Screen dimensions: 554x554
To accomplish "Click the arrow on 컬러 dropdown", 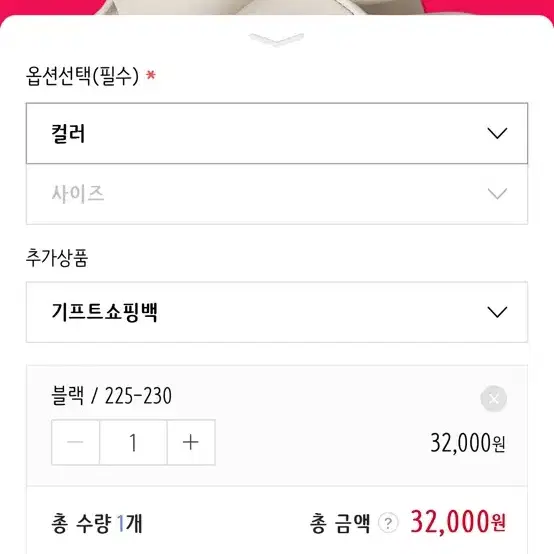I will (497, 133).
